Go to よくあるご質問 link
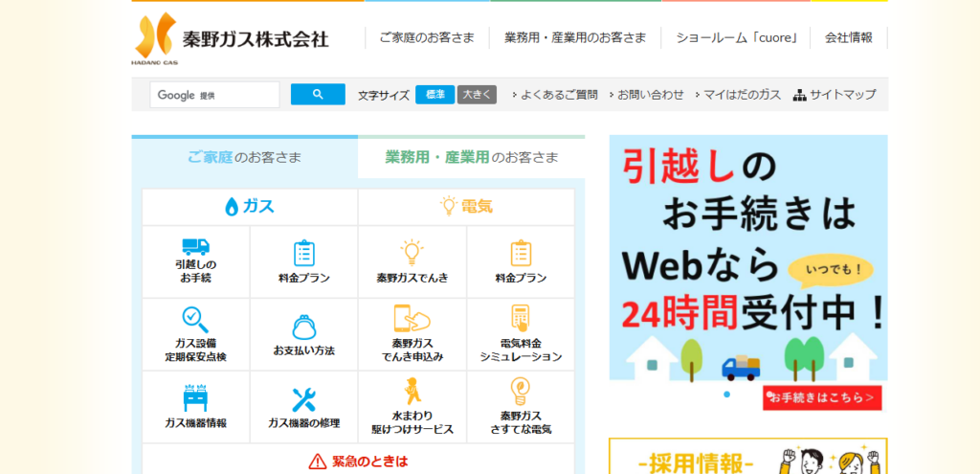Viewport: 980px width, 474px height. click(555, 95)
